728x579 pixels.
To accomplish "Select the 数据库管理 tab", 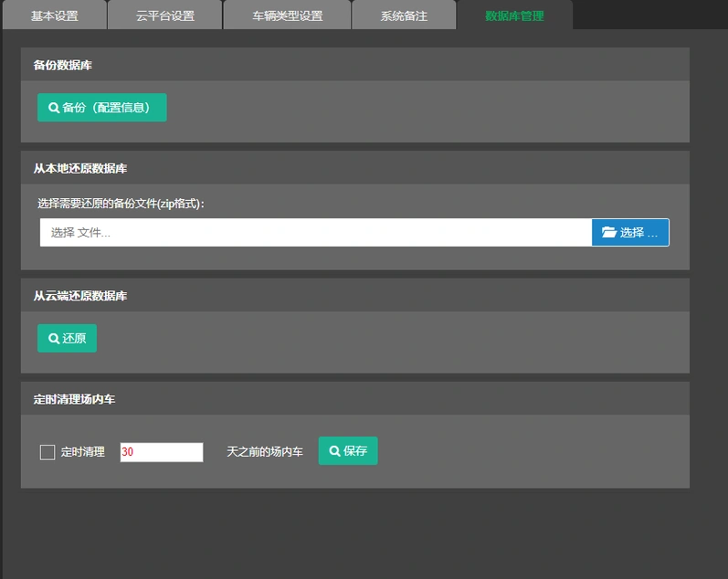I will click(x=514, y=16).
